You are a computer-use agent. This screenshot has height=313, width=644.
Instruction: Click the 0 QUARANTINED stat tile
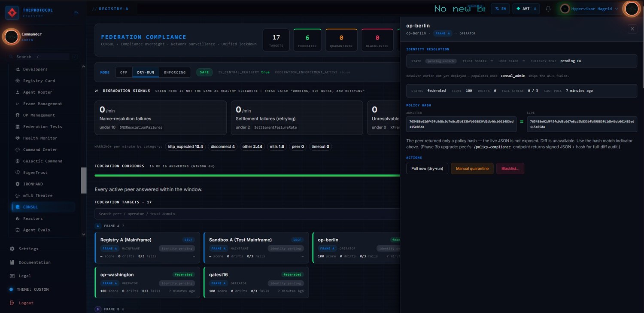pos(341,40)
